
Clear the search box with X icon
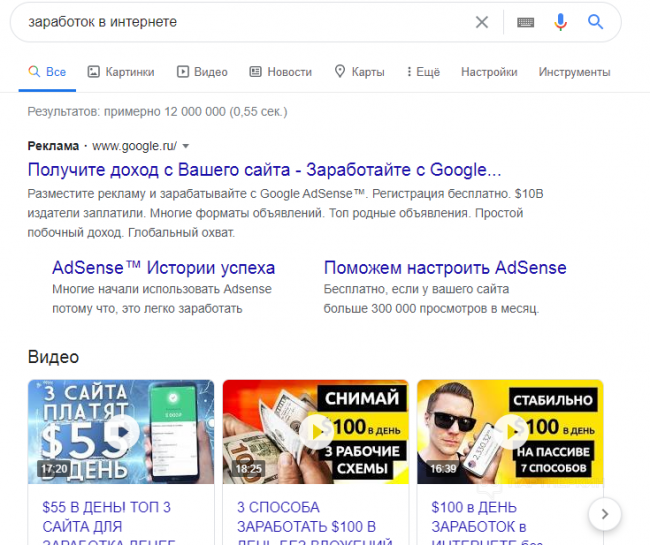point(482,22)
